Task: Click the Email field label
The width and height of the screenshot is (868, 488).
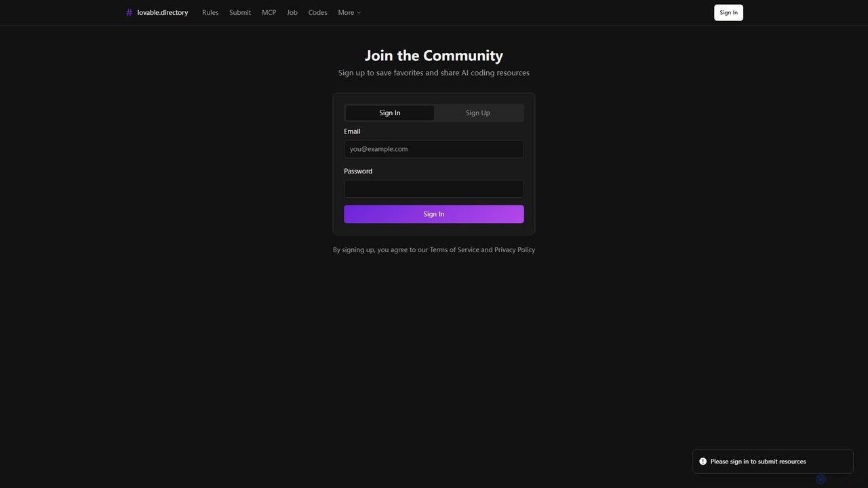Action: pyautogui.click(x=352, y=131)
